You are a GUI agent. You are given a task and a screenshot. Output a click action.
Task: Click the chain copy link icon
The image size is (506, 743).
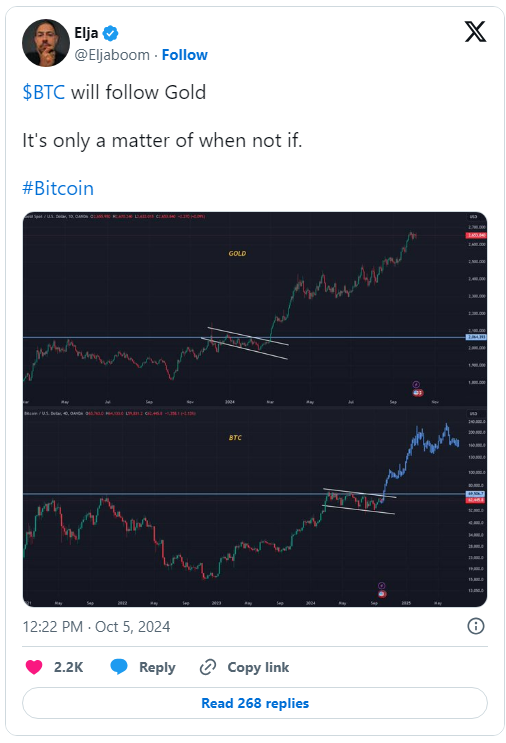tap(208, 667)
